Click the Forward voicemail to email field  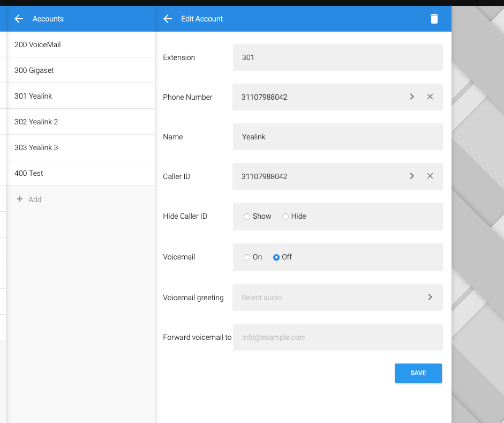(x=338, y=337)
